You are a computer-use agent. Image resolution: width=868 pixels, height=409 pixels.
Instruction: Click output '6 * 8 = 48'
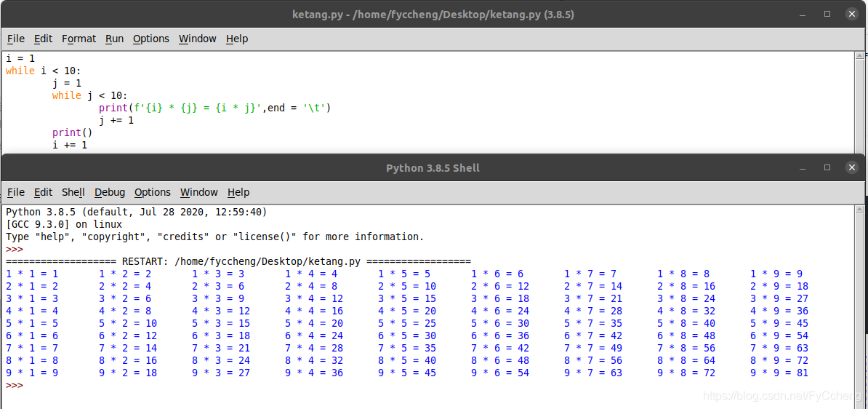coord(686,335)
